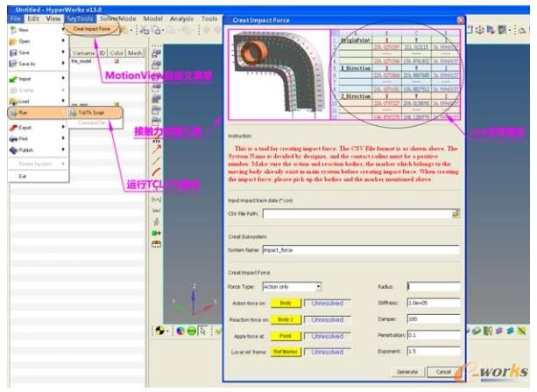The height and width of the screenshot is (392, 537).
Task: Click the Print icon in File menu
Action: pos(13,139)
